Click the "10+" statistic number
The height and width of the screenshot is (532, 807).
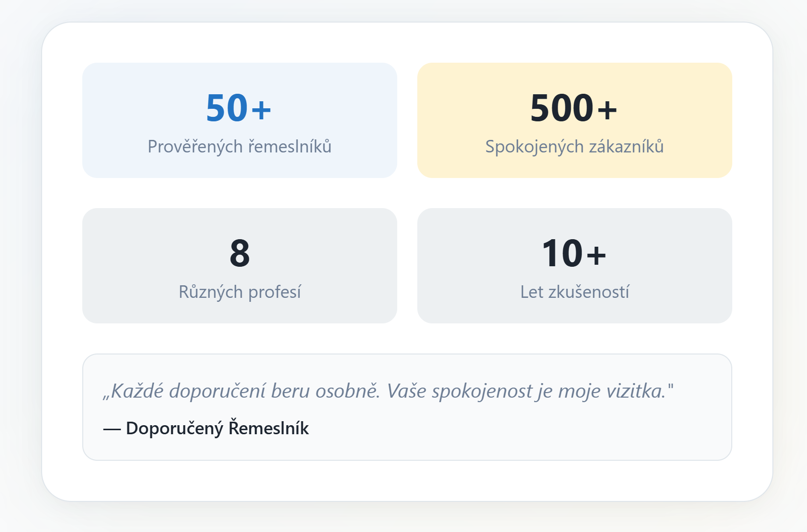pos(574,254)
